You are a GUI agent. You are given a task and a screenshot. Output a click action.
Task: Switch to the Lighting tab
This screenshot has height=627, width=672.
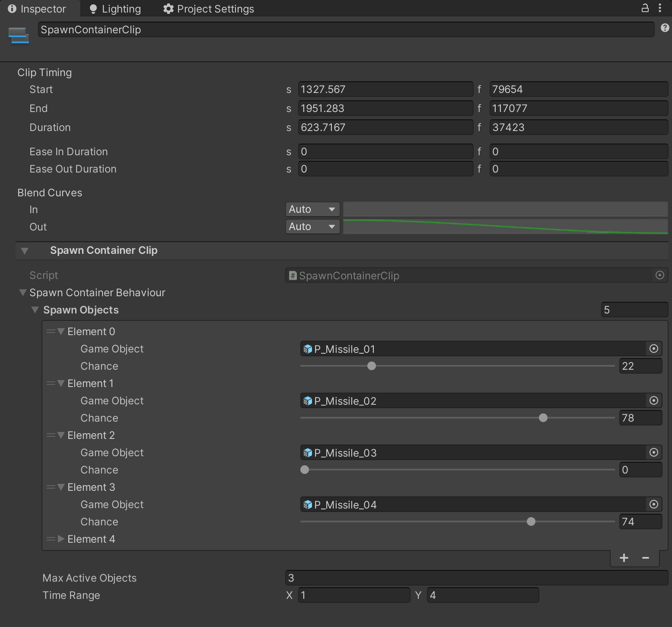click(115, 9)
